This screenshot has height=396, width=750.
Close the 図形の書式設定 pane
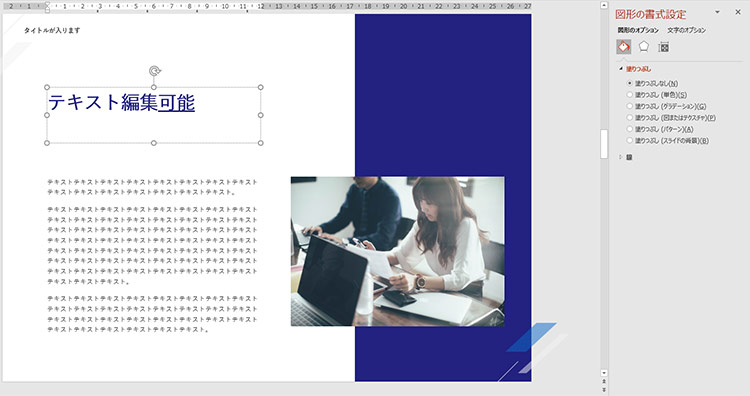coord(738,12)
